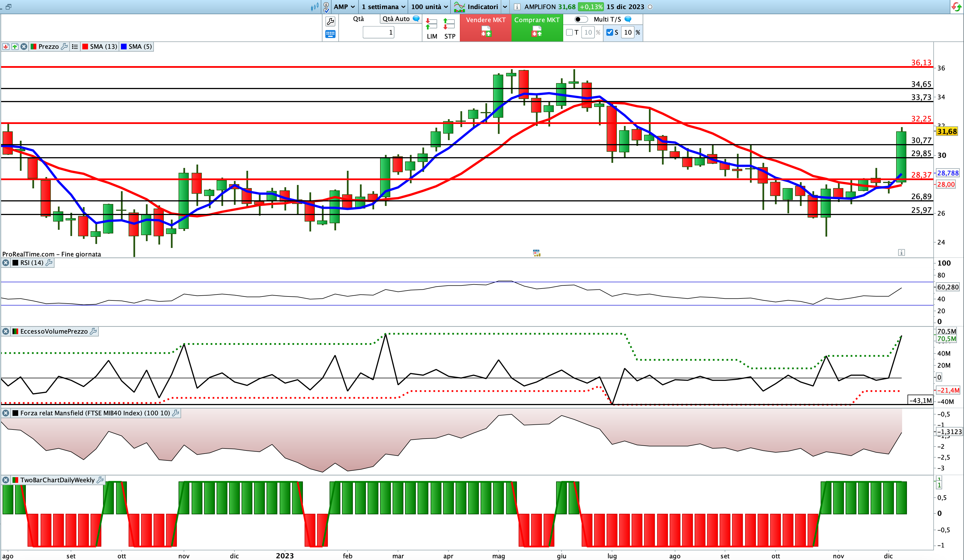Click the -43,1M value label
964x560 pixels.
point(920,400)
